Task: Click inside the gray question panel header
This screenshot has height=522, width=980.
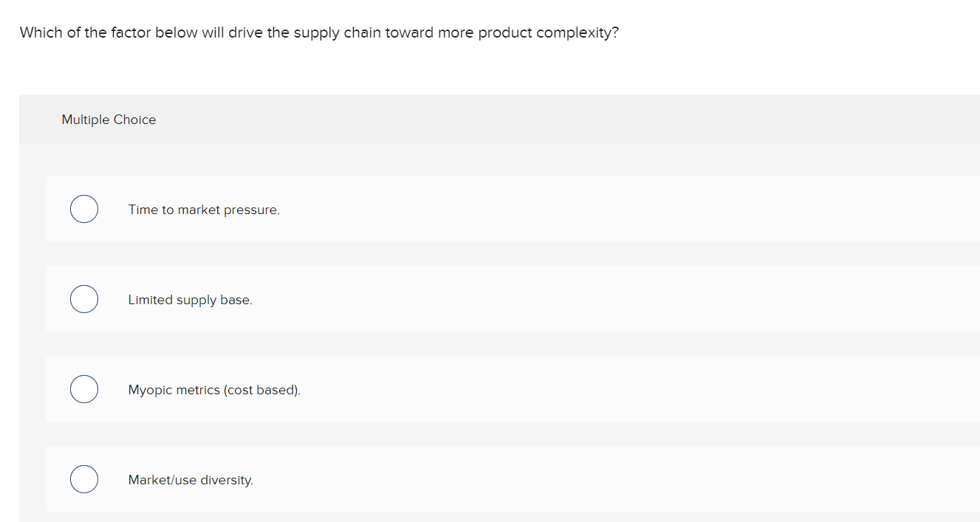Action: pos(443,119)
